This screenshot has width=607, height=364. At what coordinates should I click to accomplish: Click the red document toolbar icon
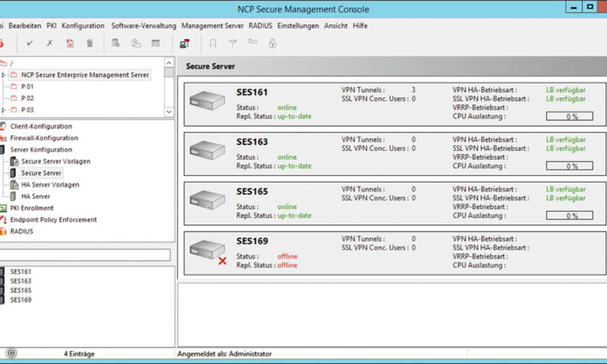coord(70,43)
